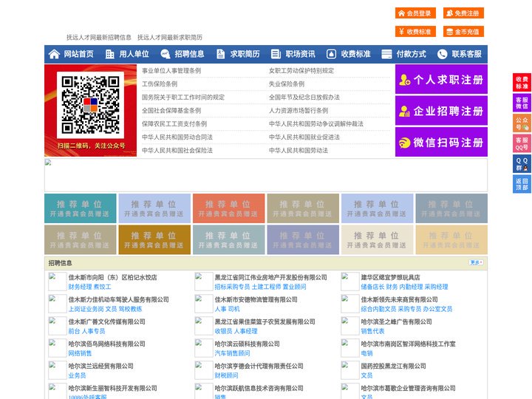532x399 pixels.
Task: Click the 收费标准 red sidebar icon
Action: pyautogui.click(x=522, y=82)
